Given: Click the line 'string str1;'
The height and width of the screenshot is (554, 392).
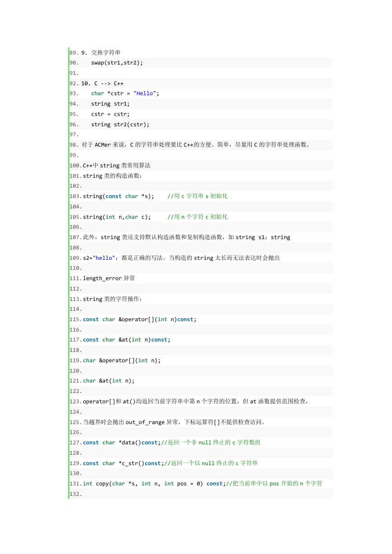Looking at the screenshot, I should tap(111, 104).
